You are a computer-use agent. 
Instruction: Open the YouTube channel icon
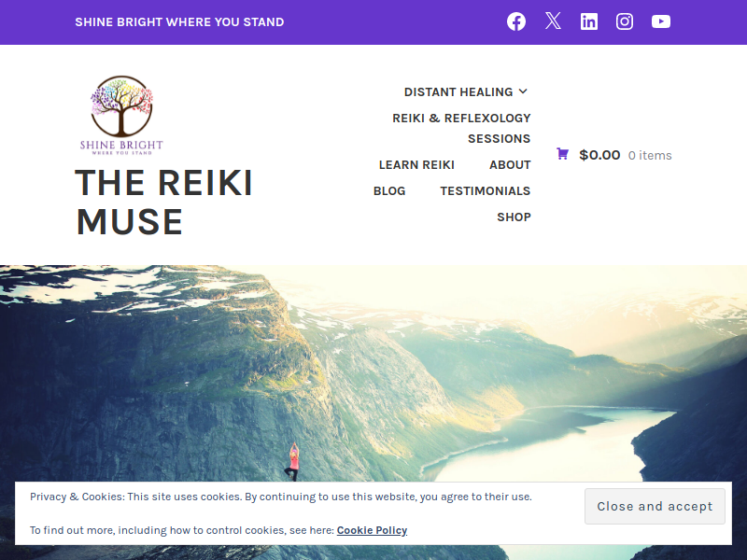(661, 21)
